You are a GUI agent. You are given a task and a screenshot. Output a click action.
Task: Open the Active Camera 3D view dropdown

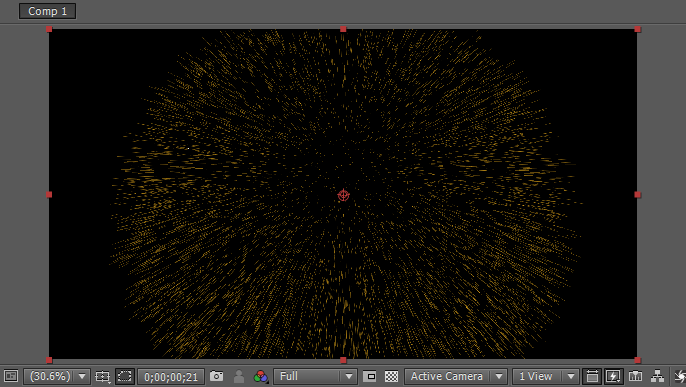[x=456, y=377]
